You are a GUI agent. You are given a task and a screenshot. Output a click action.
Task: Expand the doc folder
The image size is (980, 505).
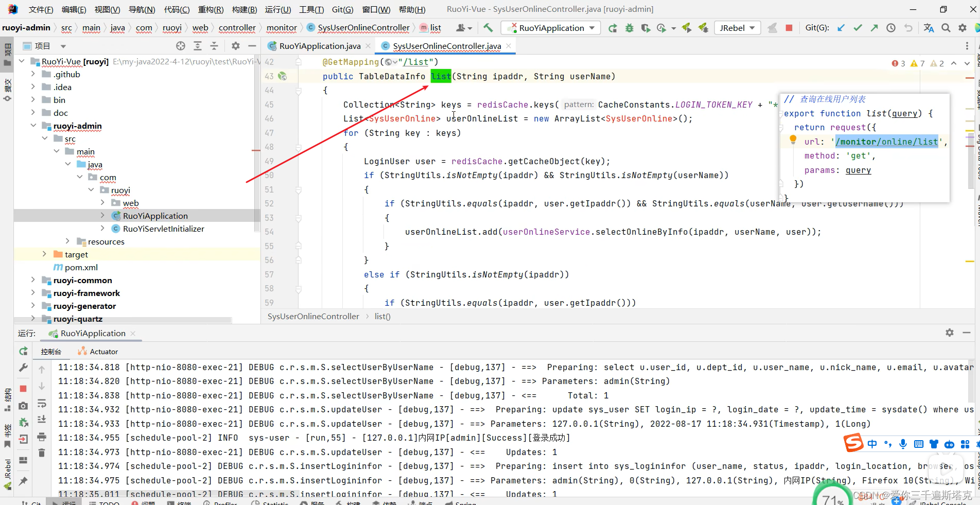(33, 113)
